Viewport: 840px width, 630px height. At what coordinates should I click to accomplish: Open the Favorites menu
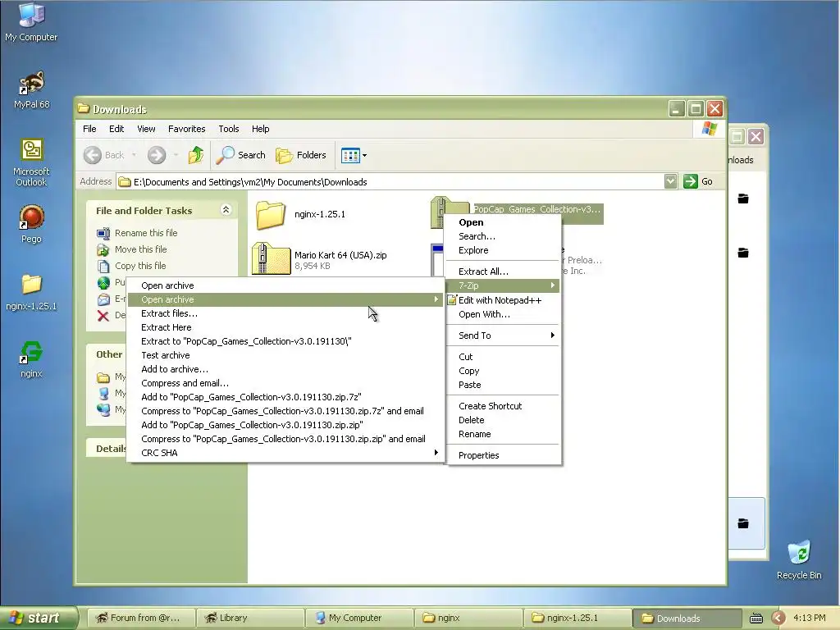(186, 129)
